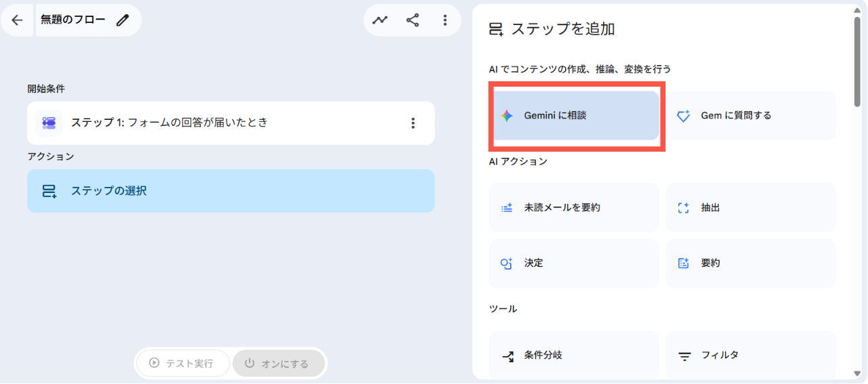Open the three-dot menu for ステップ 1
The width and height of the screenshot is (868, 384).
pos(413,123)
